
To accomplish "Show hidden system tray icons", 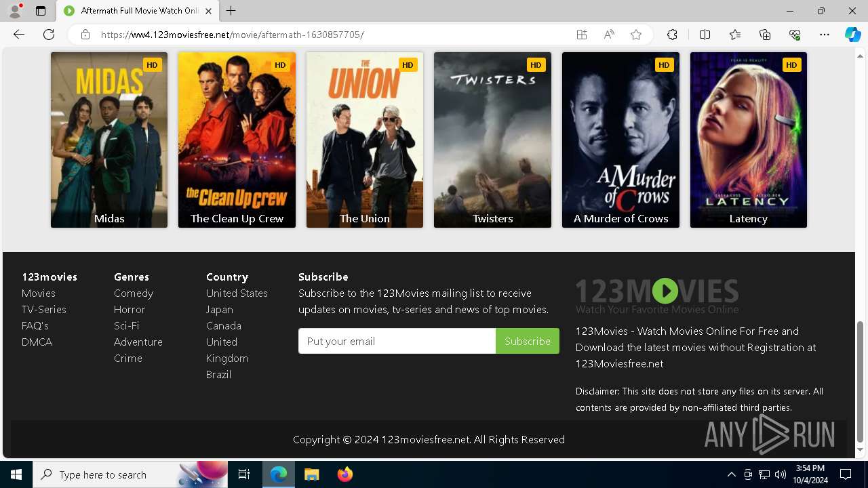I will [731, 474].
